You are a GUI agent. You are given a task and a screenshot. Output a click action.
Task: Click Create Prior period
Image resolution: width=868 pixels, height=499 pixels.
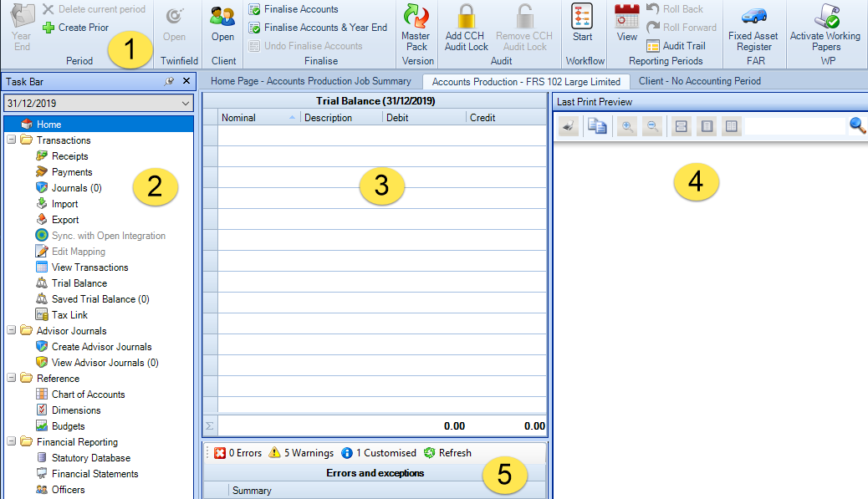click(76, 28)
